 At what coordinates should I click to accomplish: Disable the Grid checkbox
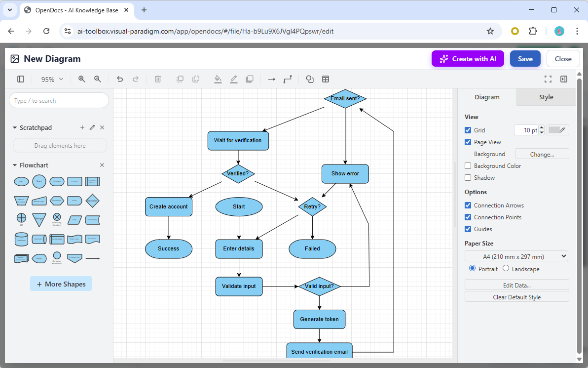(x=468, y=130)
